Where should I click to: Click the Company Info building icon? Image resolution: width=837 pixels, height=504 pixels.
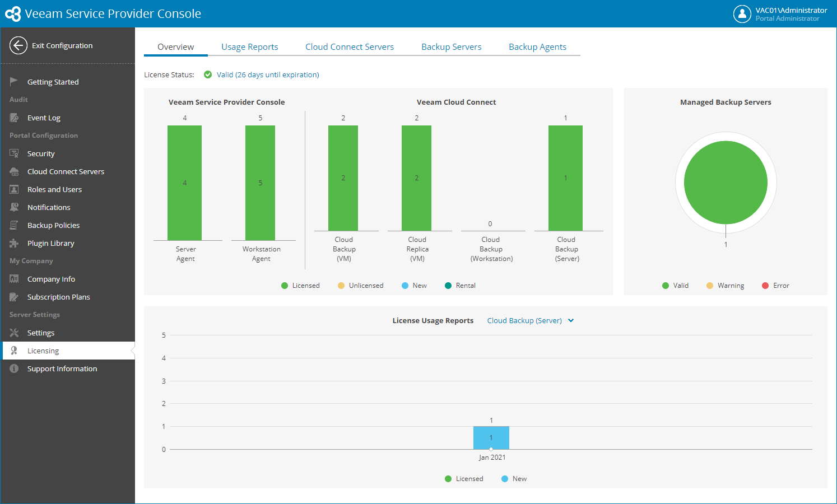pos(14,279)
